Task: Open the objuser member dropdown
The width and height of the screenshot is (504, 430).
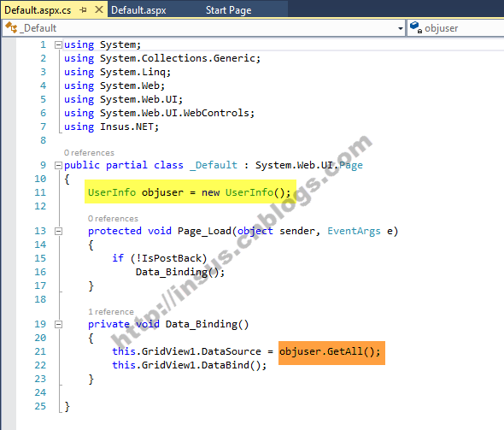Action: tap(455, 28)
